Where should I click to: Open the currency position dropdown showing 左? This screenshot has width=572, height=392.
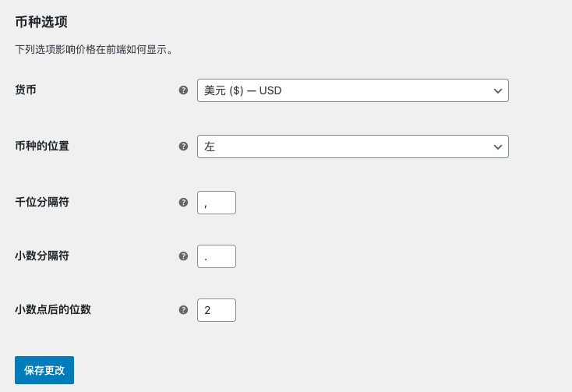tap(343, 147)
